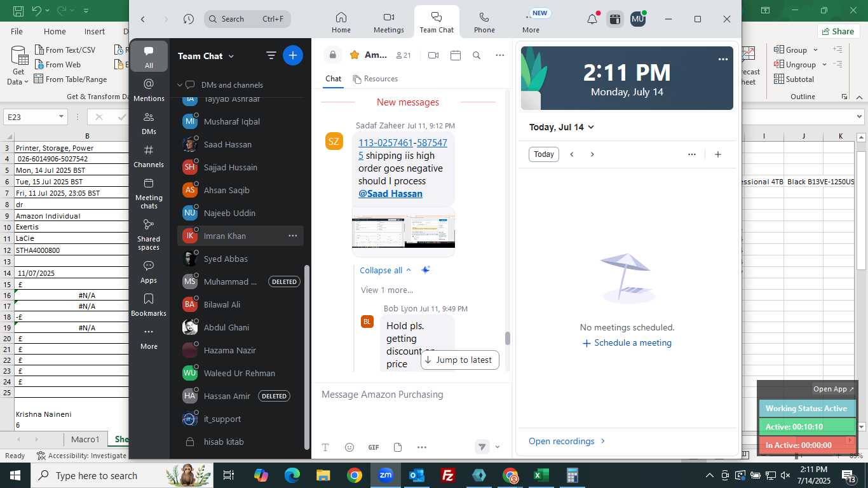Open text formatting options in composer
Image resolution: width=868 pixels, height=488 pixels.
[x=325, y=447]
